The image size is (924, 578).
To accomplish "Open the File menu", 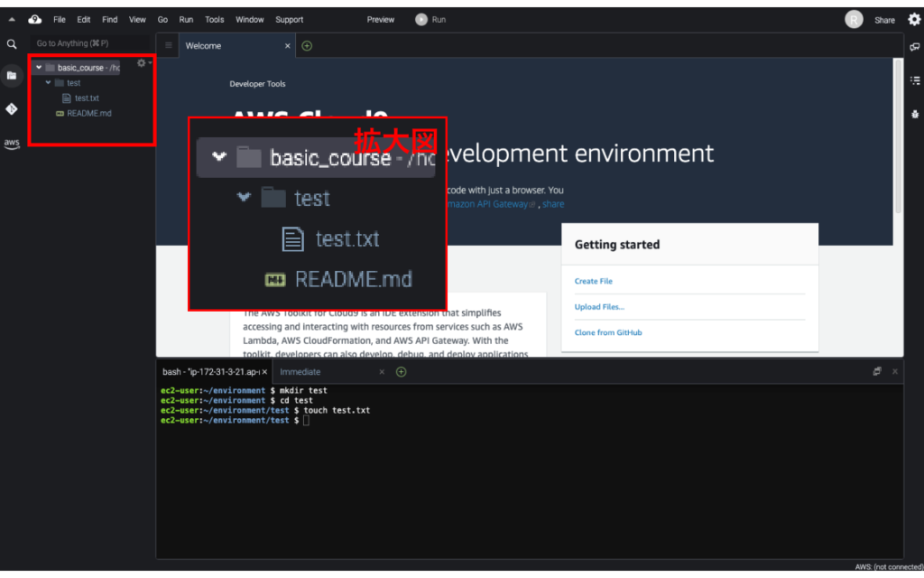I will click(x=60, y=20).
